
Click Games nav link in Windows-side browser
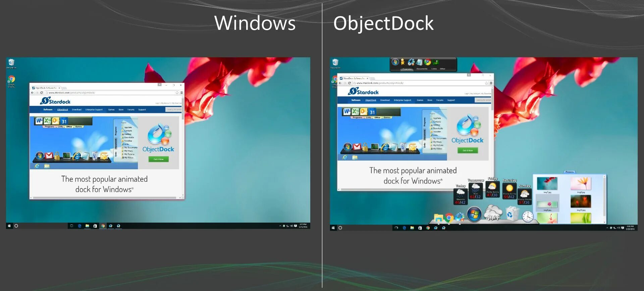111,110
